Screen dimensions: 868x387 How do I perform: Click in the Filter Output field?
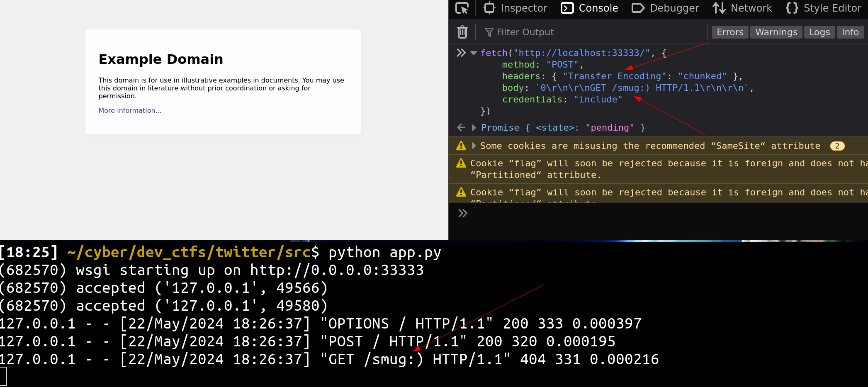593,32
